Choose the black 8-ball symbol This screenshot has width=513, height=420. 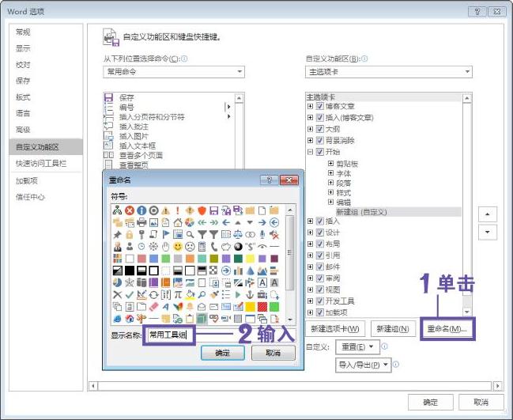[x=238, y=247]
